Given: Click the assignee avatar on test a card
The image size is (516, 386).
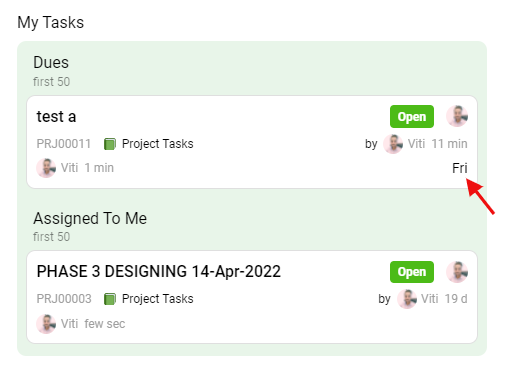Looking at the screenshot, I should click(457, 116).
